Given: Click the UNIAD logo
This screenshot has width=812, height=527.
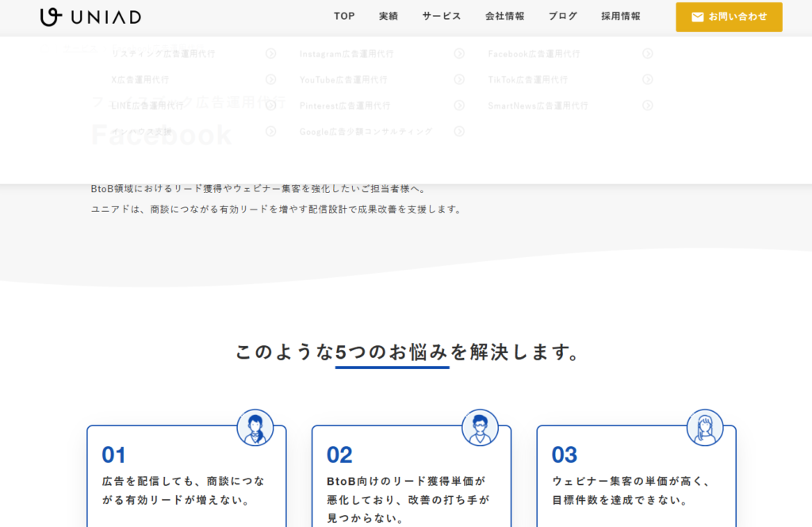Looking at the screenshot, I should (90, 17).
